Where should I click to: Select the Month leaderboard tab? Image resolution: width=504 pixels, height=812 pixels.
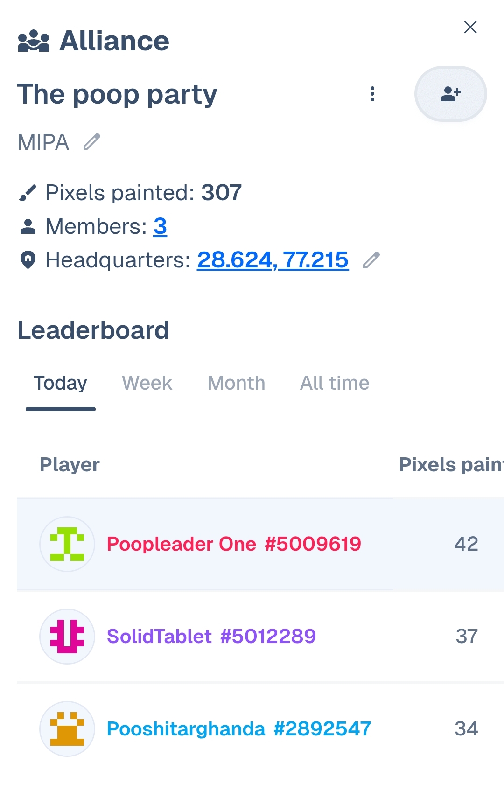237,384
